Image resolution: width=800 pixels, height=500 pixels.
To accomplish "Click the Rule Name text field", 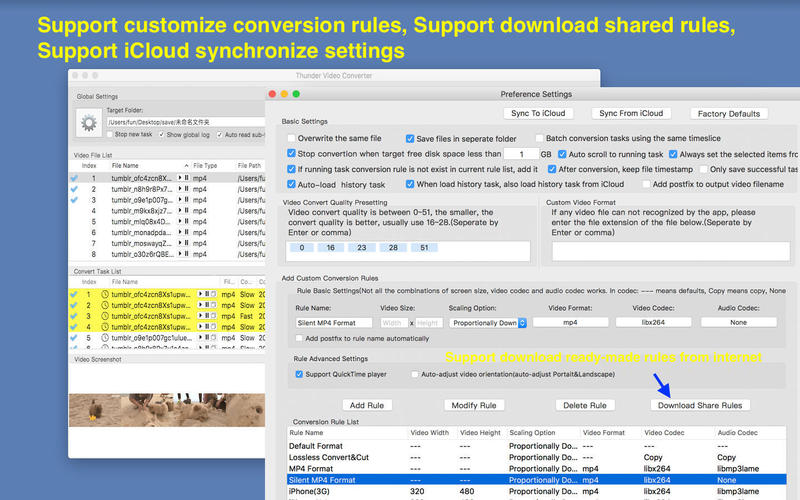I will point(334,322).
